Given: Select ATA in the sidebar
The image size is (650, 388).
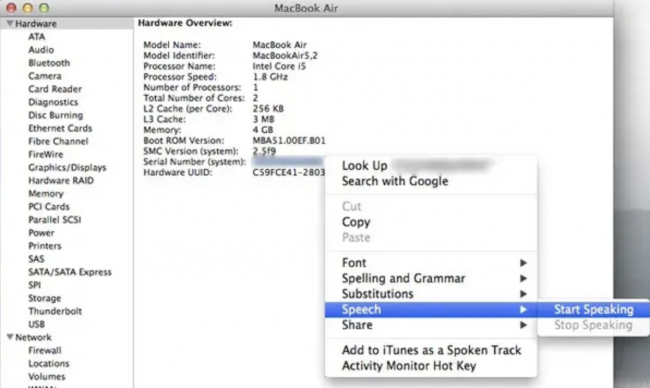Looking at the screenshot, I should (x=36, y=37).
